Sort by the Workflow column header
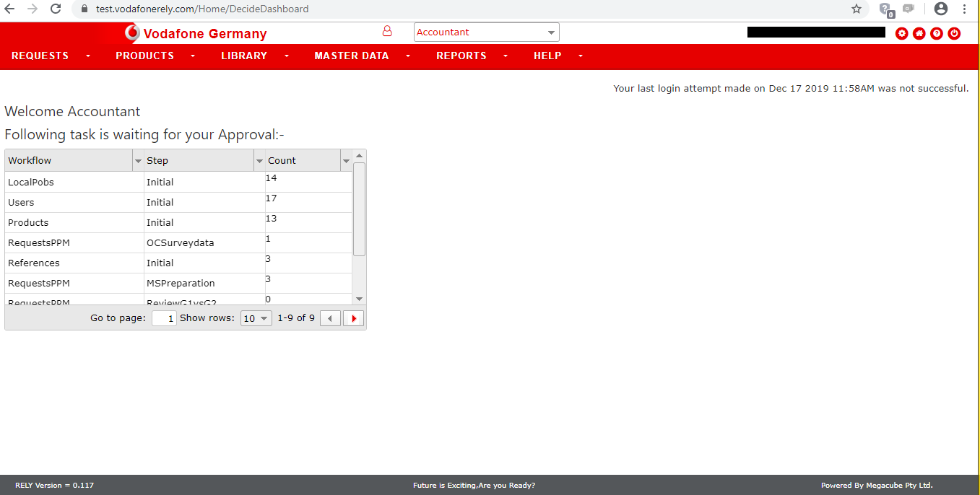This screenshot has height=495, width=980. click(x=69, y=161)
